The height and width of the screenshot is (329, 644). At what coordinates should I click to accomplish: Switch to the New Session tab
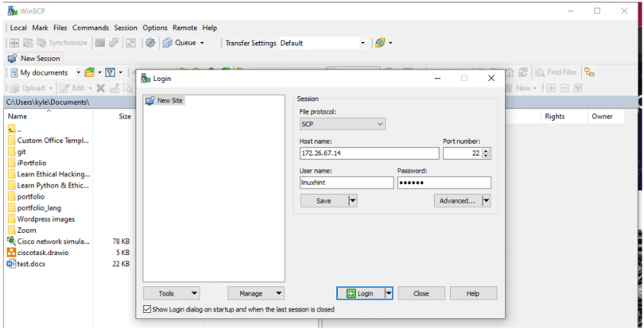[34, 58]
